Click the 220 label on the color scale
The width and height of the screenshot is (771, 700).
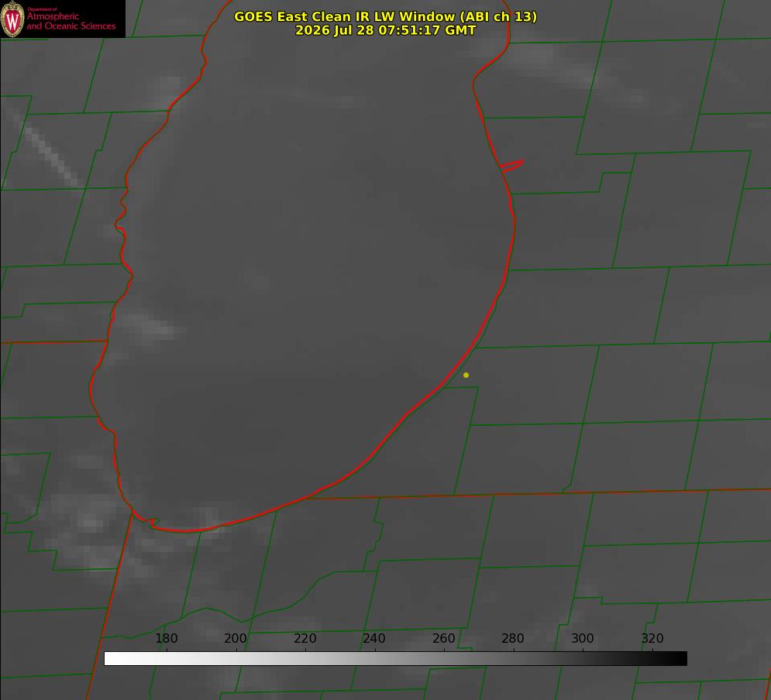pyautogui.click(x=305, y=638)
